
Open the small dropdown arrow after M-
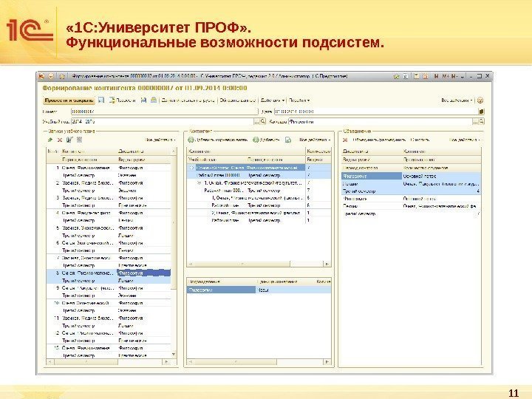click(x=463, y=76)
